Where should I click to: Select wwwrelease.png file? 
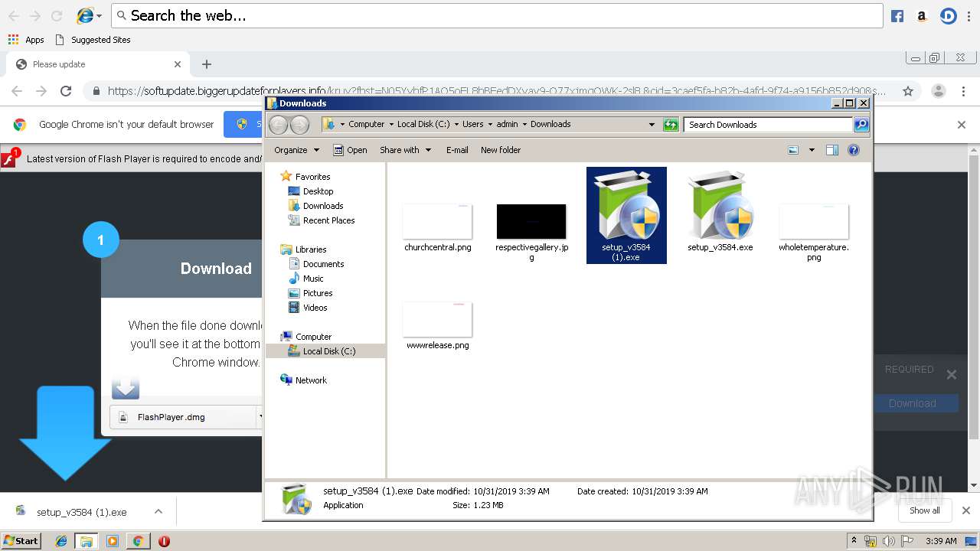tap(438, 326)
